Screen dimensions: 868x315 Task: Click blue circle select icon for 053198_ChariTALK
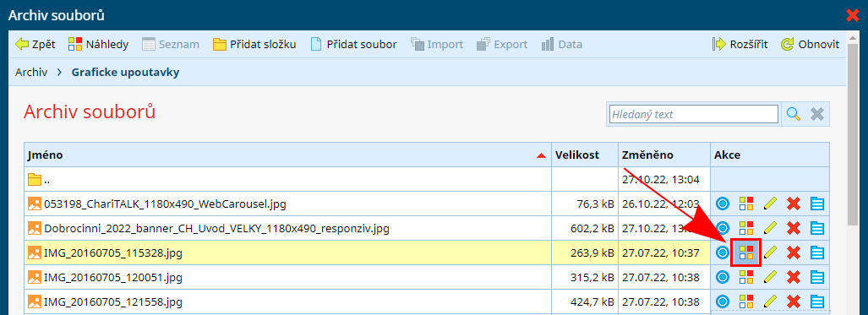coord(722,204)
